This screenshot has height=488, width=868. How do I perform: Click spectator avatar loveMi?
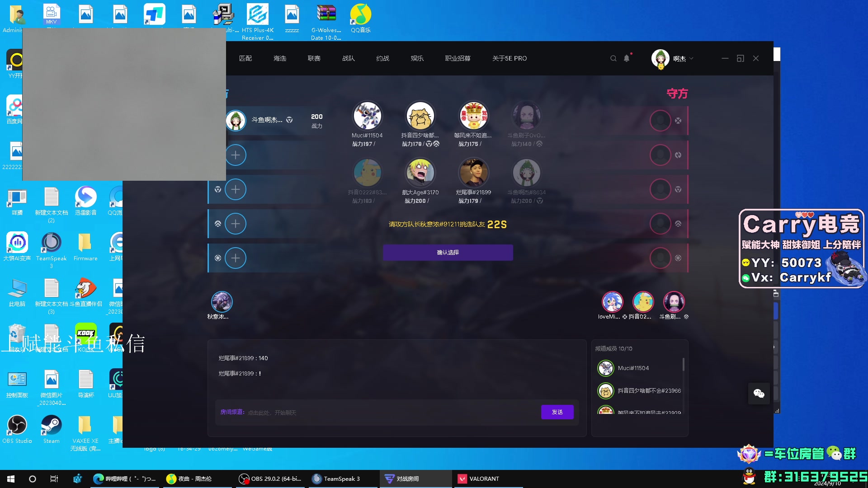[x=612, y=302]
